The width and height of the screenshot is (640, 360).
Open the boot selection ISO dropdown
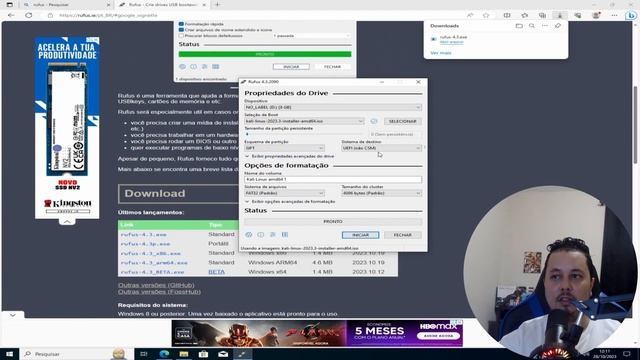[x=304, y=121]
